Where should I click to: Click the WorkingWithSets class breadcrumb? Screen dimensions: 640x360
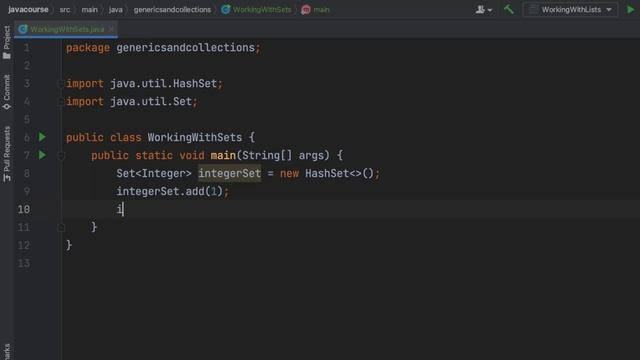(x=262, y=9)
